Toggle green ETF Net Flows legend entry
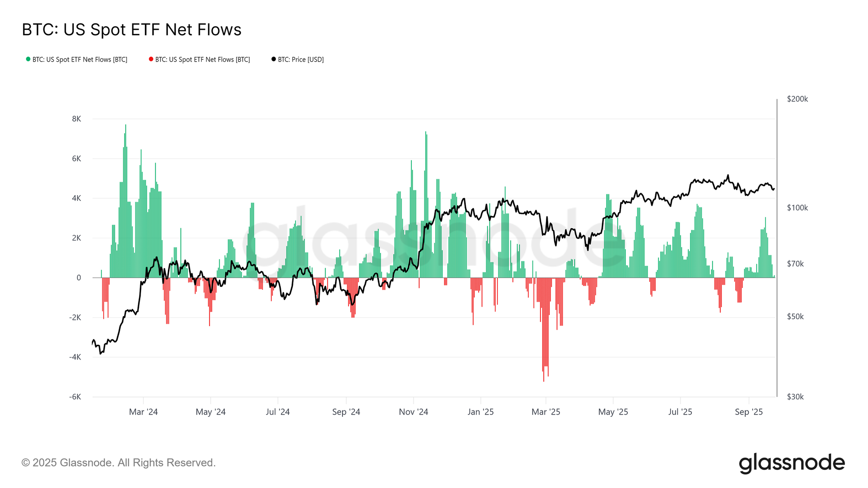 [x=76, y=59]
